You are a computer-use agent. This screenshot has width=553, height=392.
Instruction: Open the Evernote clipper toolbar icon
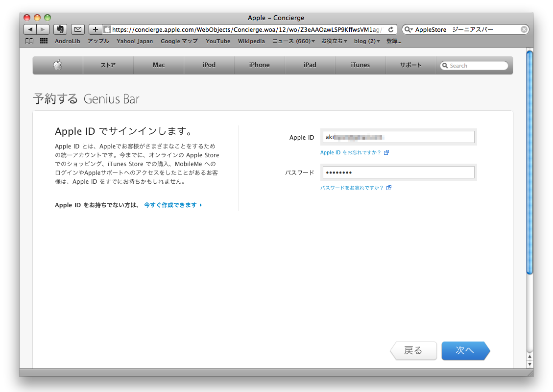pyautogui.click(x=60, y=29)
